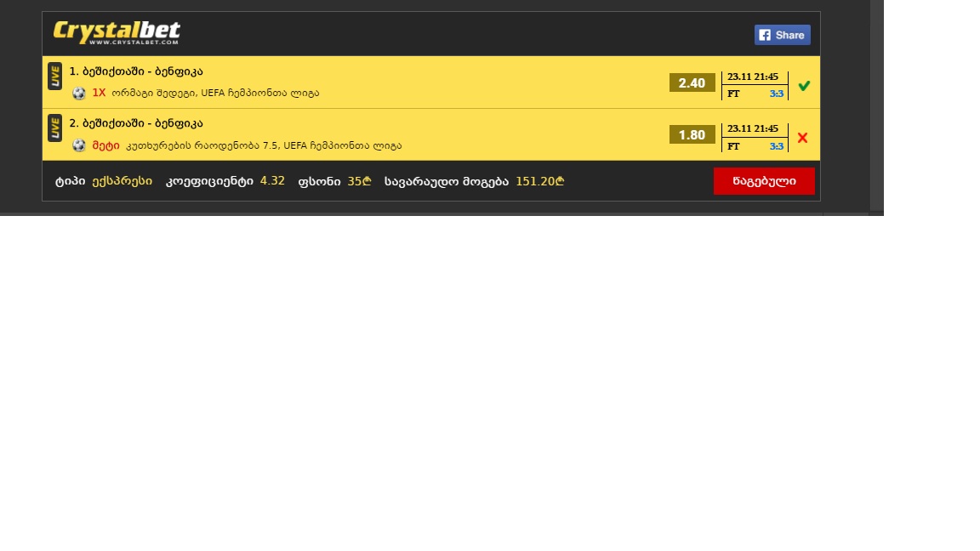
Task: Click the LIVE badge on bet 2
Action: point(55,128)
